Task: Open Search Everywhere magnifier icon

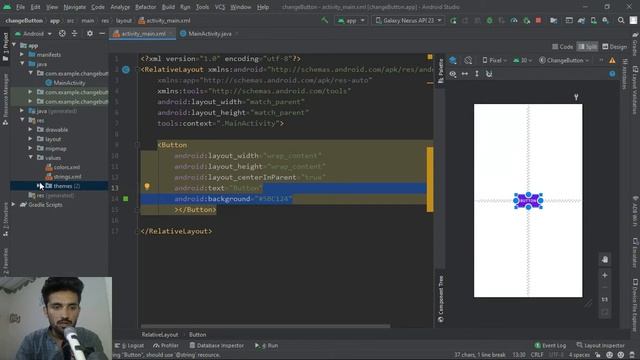Action: (621, 20)
